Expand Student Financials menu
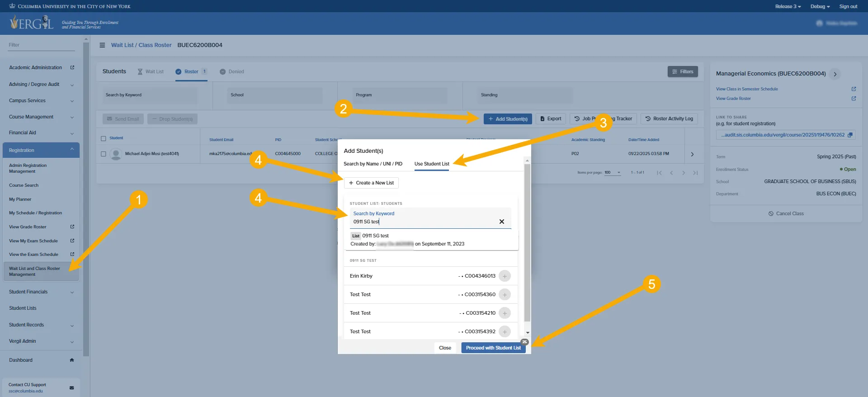The width and height of the screenshot is (868, 397). [x=72, y=292]
